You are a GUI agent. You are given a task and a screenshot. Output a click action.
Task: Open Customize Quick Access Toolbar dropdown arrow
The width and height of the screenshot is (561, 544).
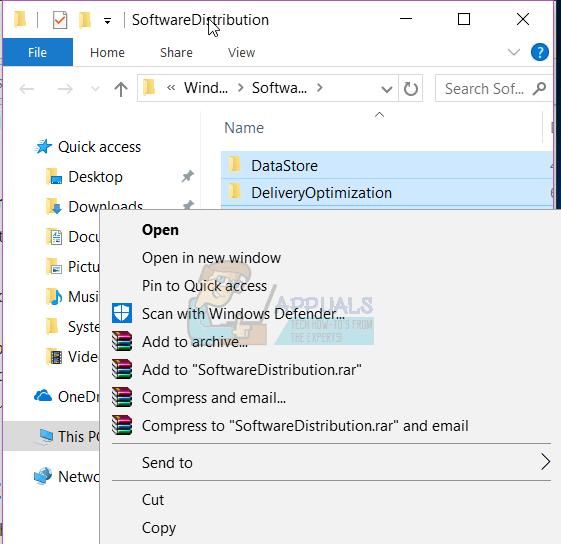pyautogui.click(x=107, y=21)
